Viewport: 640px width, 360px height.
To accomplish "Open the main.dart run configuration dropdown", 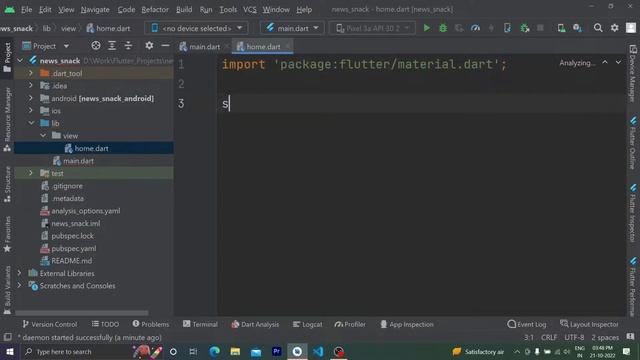I will coord(292,28).
